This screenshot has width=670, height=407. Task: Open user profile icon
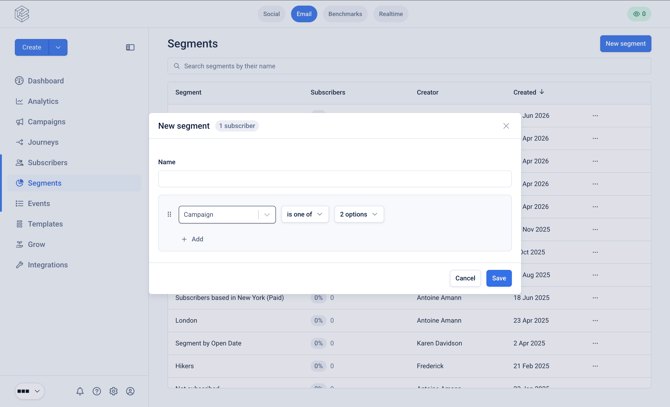pos(130,391)
